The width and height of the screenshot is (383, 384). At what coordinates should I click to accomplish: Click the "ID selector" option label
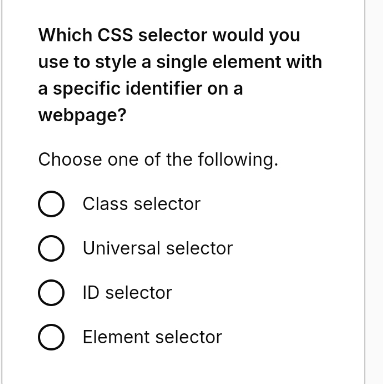tap(127, 293)
